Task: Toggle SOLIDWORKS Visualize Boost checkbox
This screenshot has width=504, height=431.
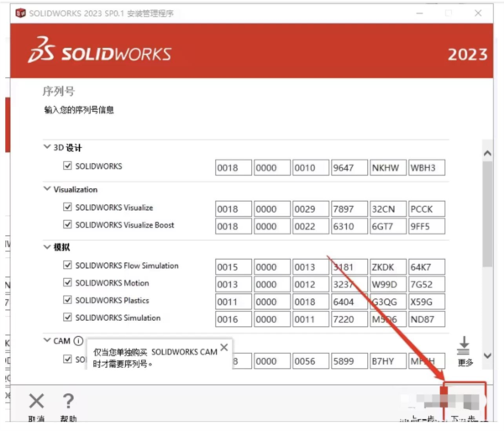Action: [x=67, y=224]
